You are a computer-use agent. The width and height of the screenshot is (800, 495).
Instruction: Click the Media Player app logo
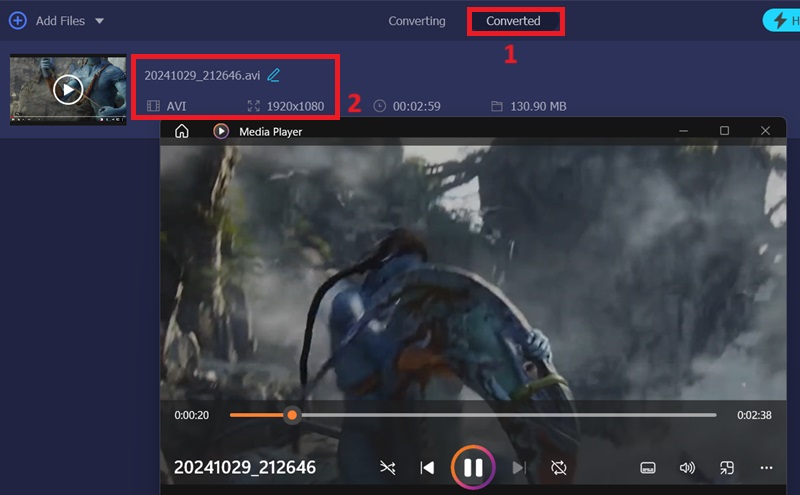[x=221, y=132]
